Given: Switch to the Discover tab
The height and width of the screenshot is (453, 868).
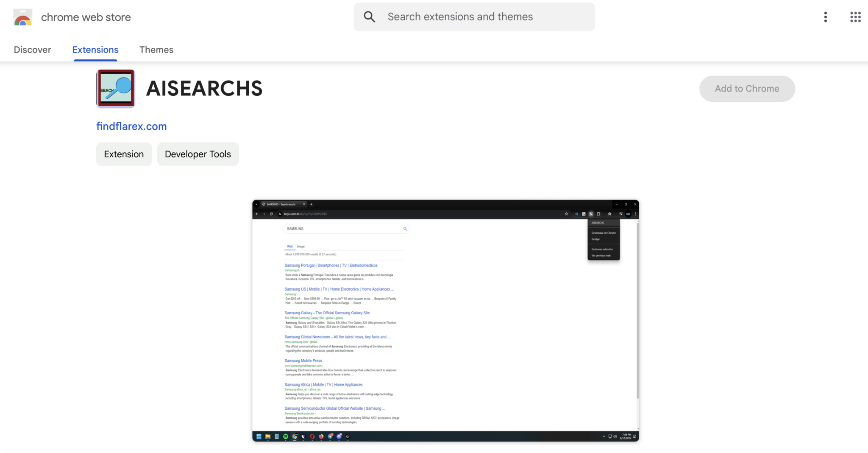Looking at the screenshot, I should [32, 50].
